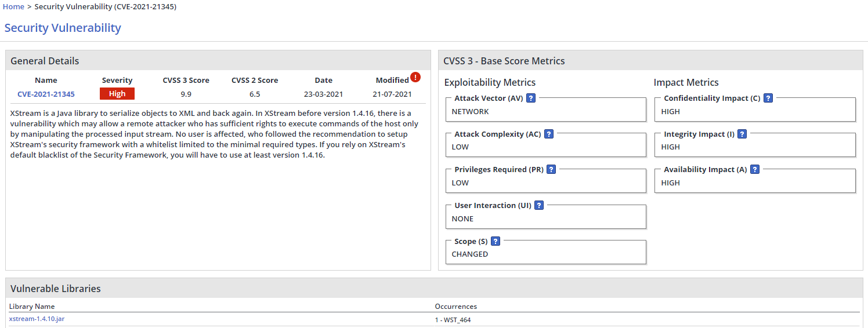This screenshot has width=868, height=328.
Task: Click the General Details panel header
Action: [45, 61]
